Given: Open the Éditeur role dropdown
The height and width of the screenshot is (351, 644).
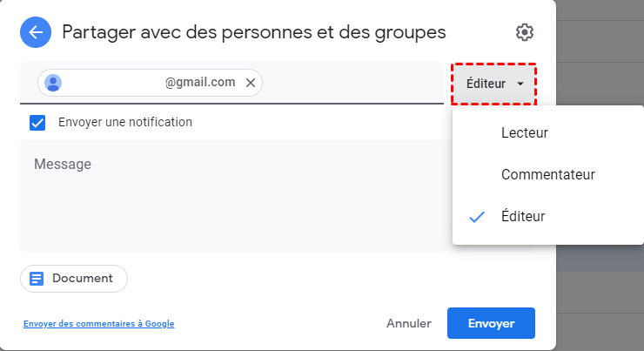Looking at the screenshot, I should click(x=493, y=84).
